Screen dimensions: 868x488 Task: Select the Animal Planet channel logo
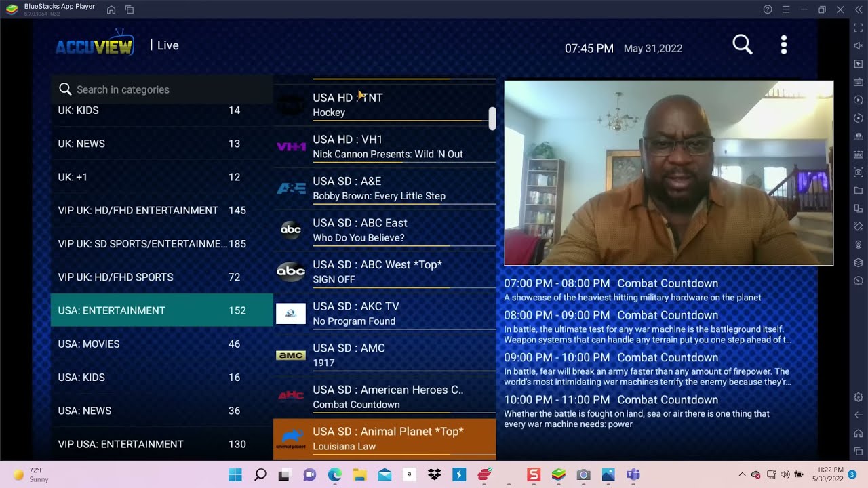(291, 439)
